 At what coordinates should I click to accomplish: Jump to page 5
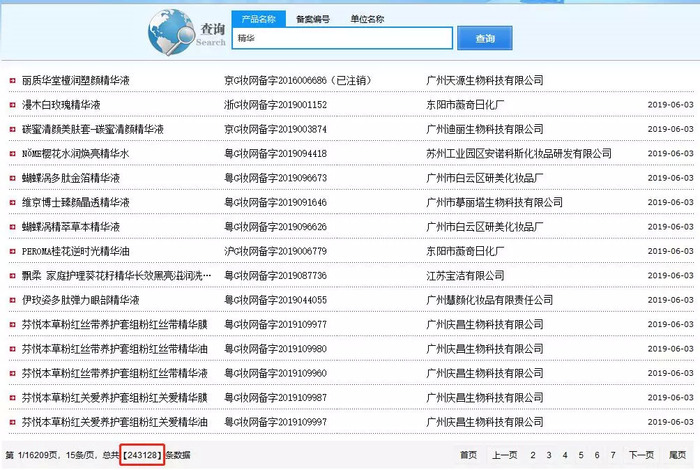click(x=581, y=455)
